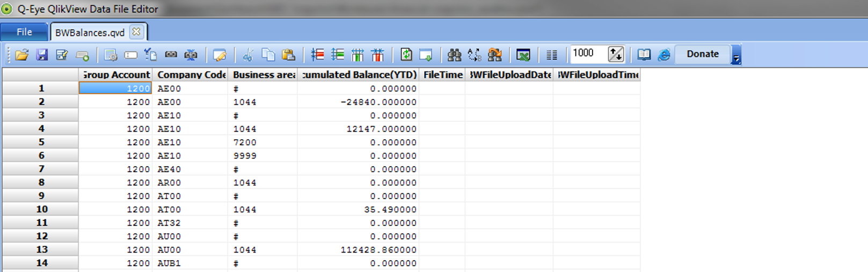Click the AE40 company code cell
The width and height of the screenshot is (868, 272).
coord(190,169)
